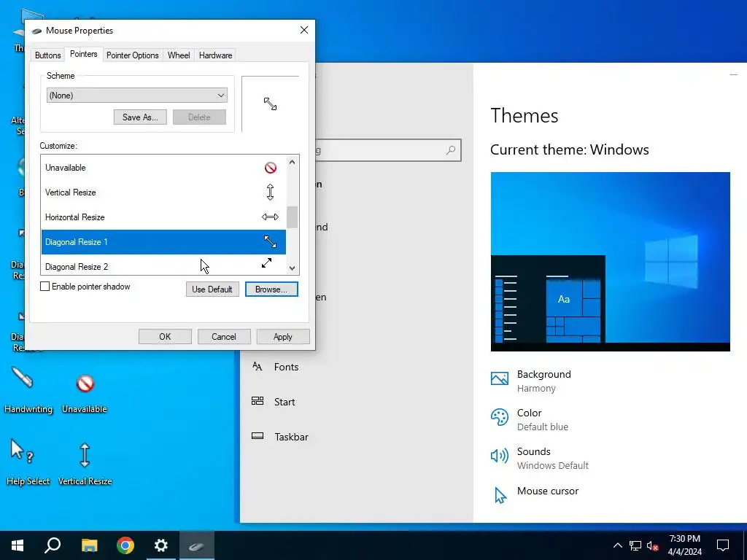The width and height of the screenshot is (747, 560).
Task: Cancel the Mouse Properties dialog
Action: 223,337
